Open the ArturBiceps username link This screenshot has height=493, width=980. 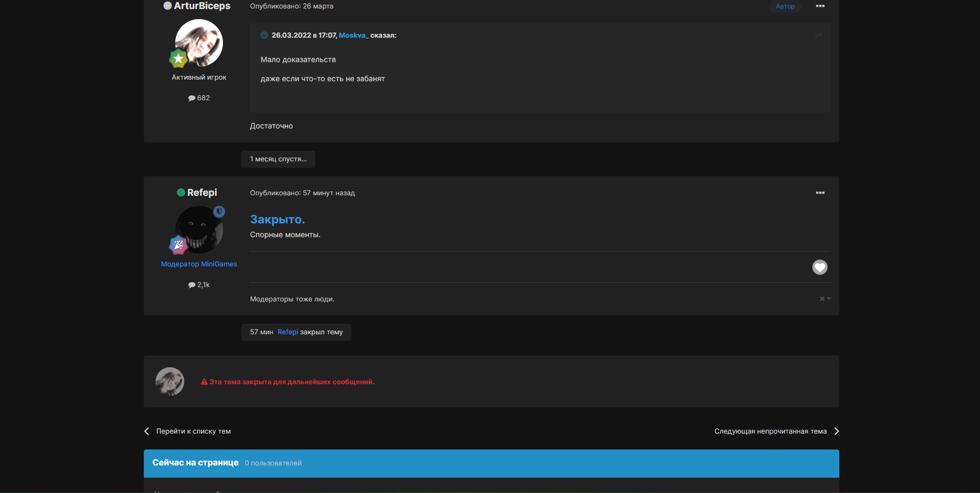202,6
